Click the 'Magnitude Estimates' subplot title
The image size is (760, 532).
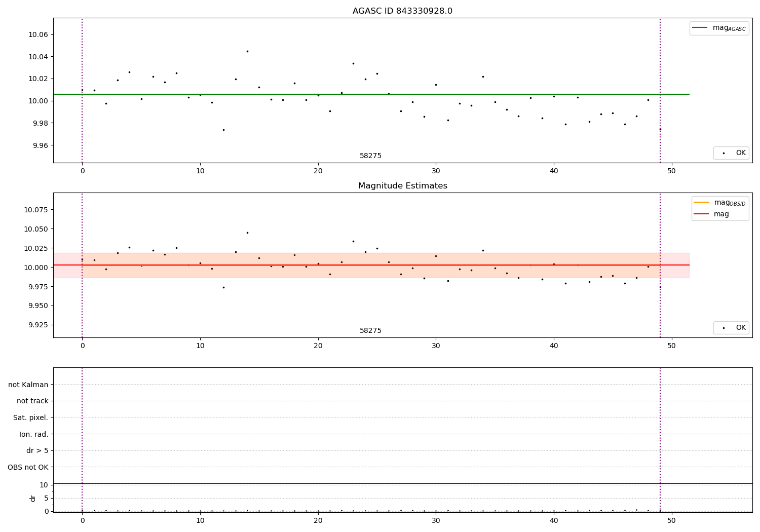(402, 186)
